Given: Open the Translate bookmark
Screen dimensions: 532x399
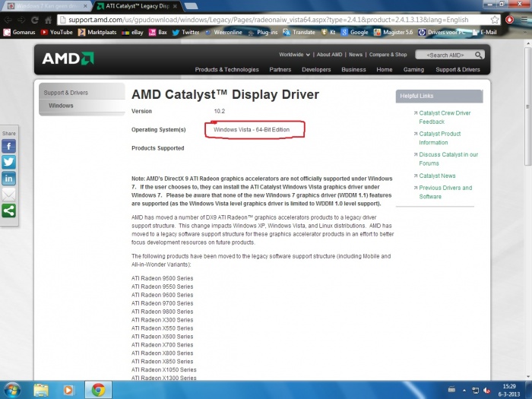Looking at the screenshot, I should (299, 32).
